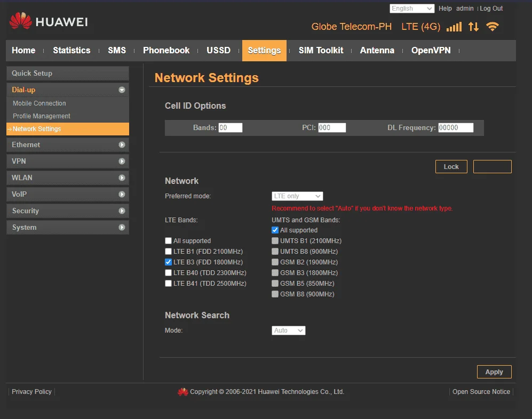Click the small Huawei logo in footer

tap(183, 392)
